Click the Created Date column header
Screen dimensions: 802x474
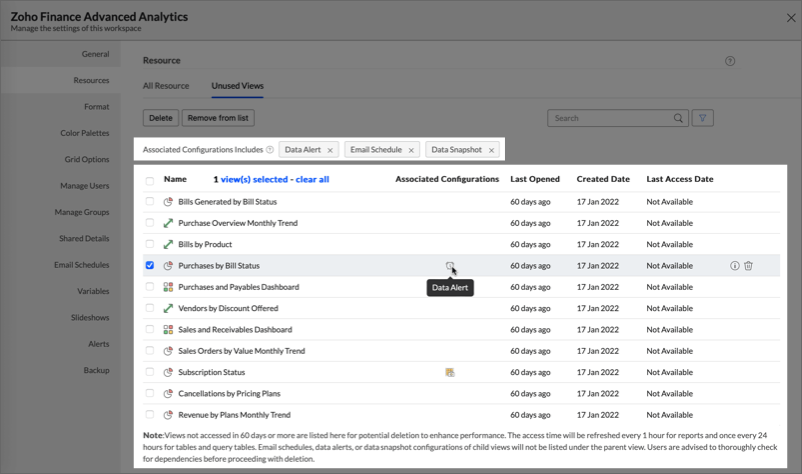coord(603,179)
